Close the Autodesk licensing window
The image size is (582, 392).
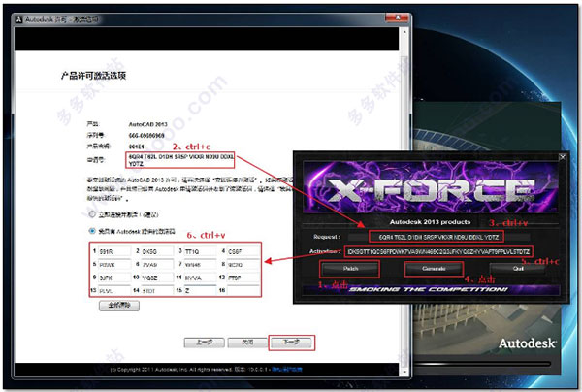[398, 17]
